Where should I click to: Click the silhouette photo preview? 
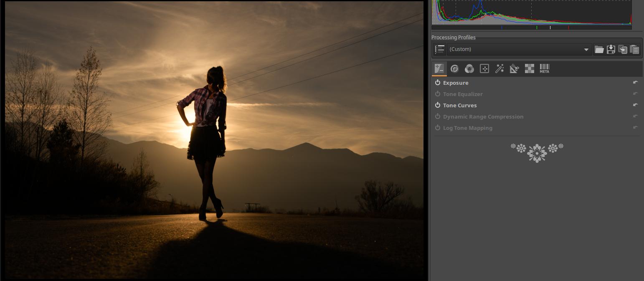pyautogui.click(x=214, y=140)
